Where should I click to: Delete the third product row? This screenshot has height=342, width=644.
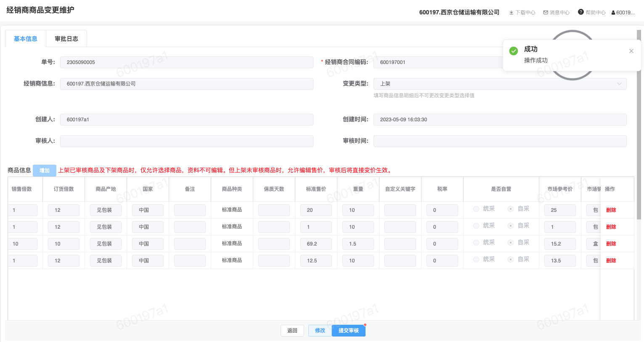tap(611, 244)
